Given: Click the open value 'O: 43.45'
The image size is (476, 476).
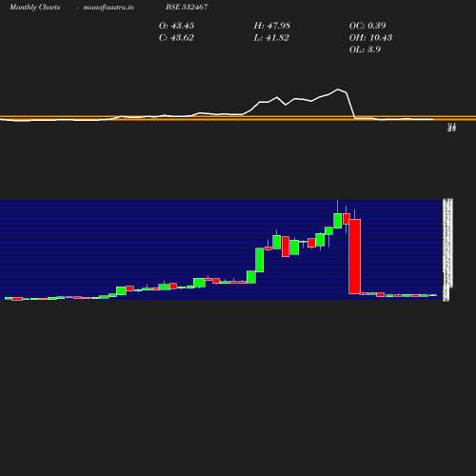Looking at the screenshot, I should 176,26.
